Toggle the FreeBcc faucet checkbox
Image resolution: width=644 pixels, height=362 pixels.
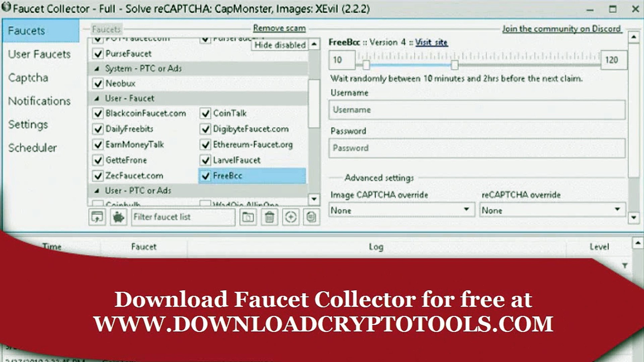204,176
